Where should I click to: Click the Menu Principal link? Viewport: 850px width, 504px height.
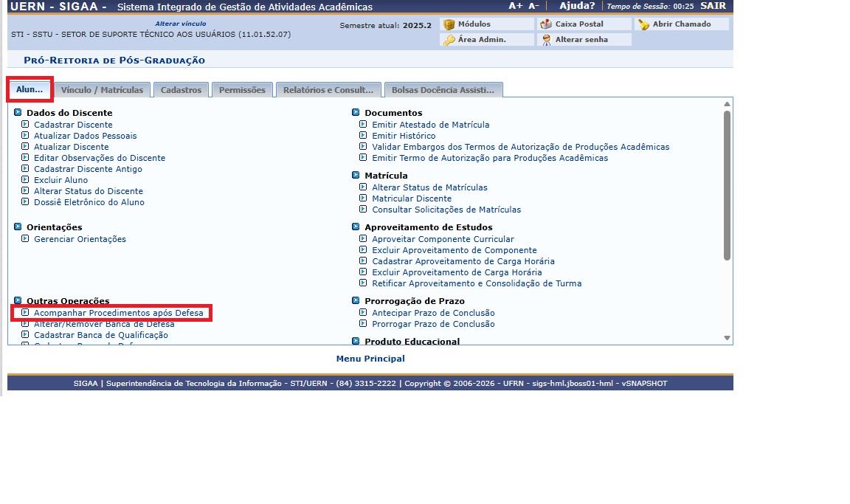pos(370,359)
